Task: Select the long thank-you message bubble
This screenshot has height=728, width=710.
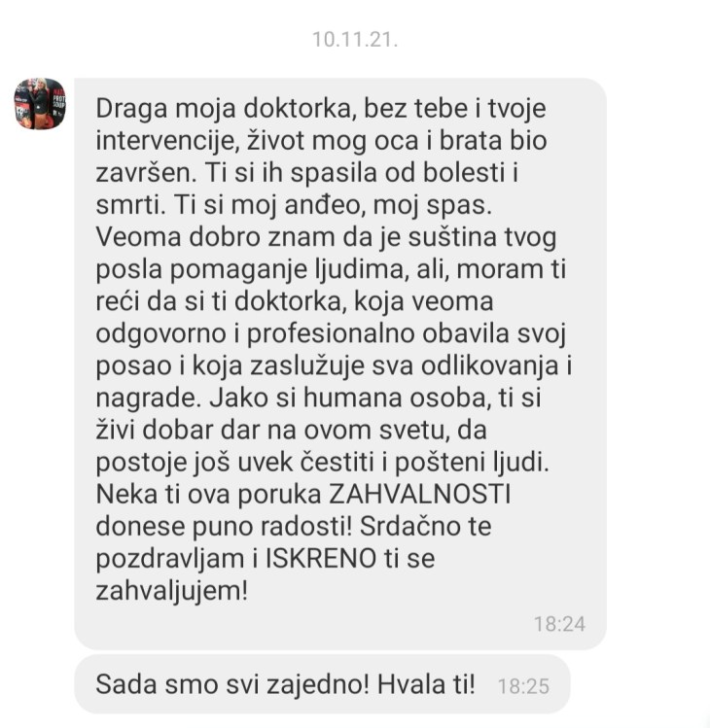Action: coord(340,364)
